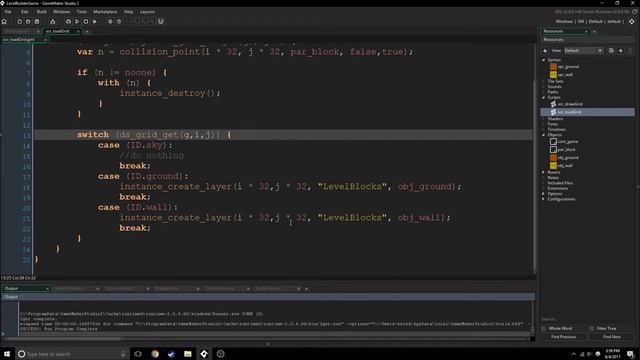Image resolution: width=640 pixels, height=360 pixels.
Task: Click GameMaker Studio 2 taskbar icon
Action: [x=204, y=354]
